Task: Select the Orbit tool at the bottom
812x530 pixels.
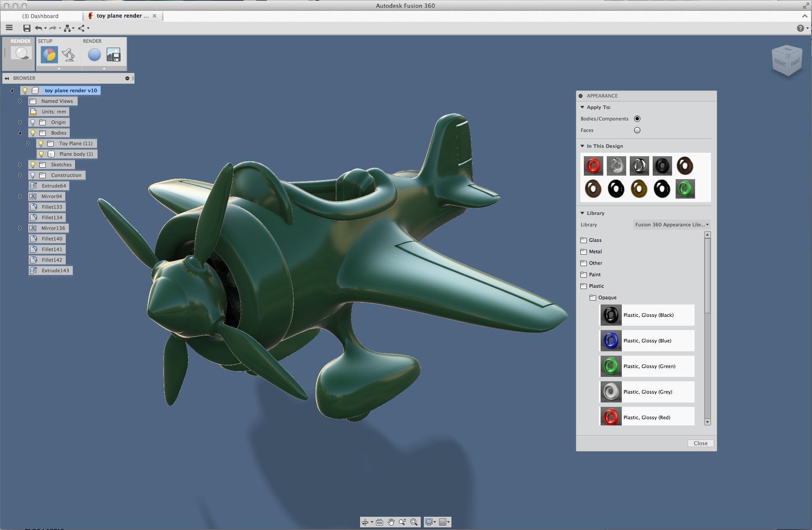Action: pyautogui.click(x=365, y=522)
